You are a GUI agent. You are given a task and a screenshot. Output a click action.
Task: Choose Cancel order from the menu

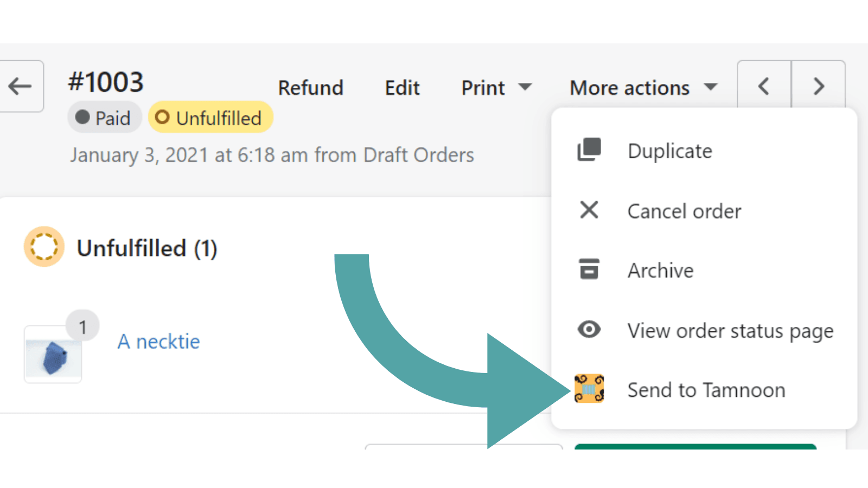pyautogui.click(x=684, y=211)
